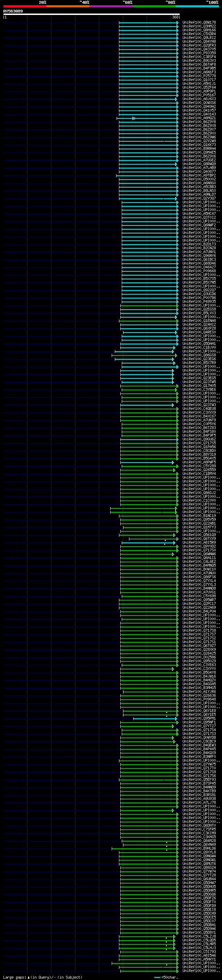Select hit label UniRef100_B6Z9Y8

(199, 122)
